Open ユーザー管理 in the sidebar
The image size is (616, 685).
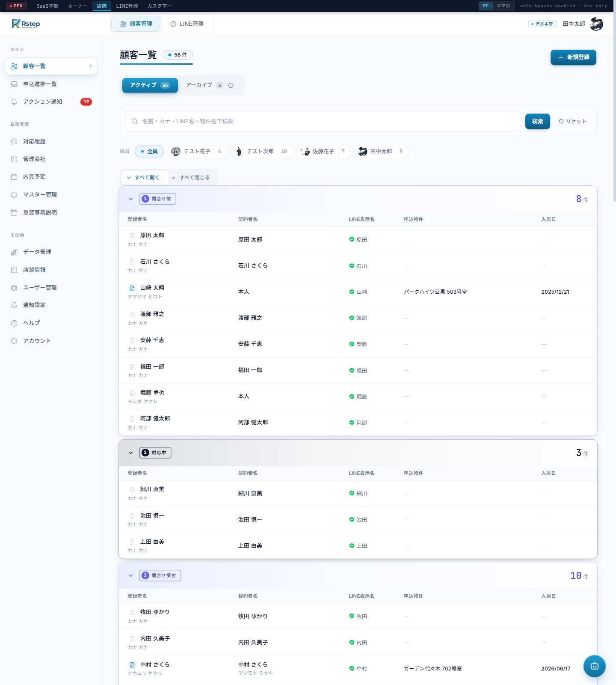point(51,287)
